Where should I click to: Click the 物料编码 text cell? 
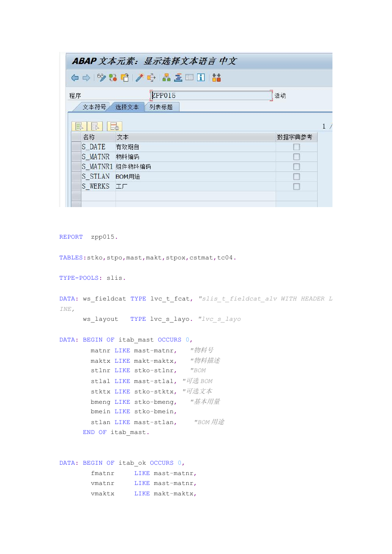[196, 157]
